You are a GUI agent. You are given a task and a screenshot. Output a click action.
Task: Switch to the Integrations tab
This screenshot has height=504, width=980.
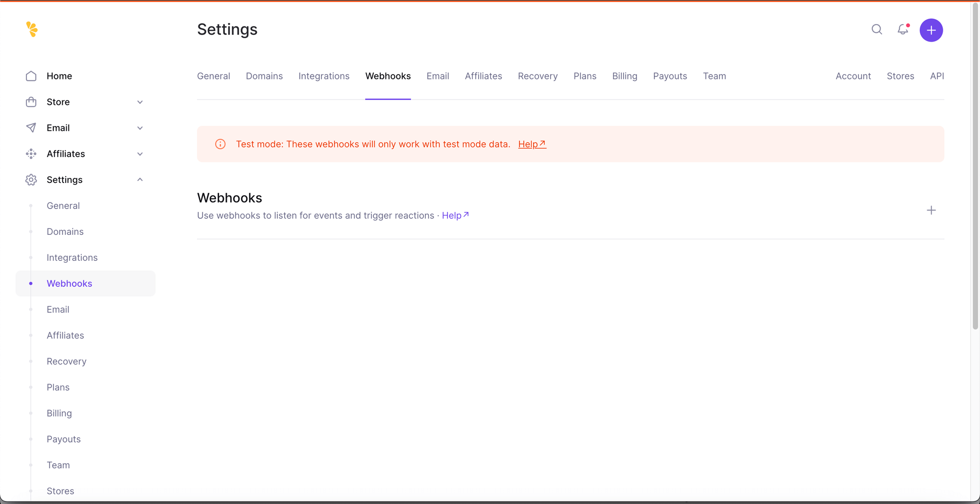[x=323, y=76]
